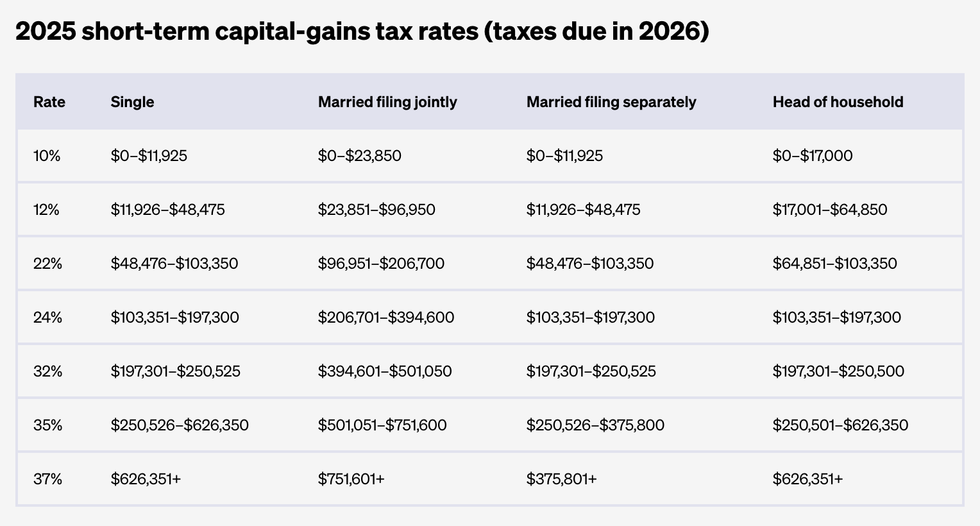The width and height of the screenshot is (980, 526).
Task: Click the "Rate" column header
Action: [49, 102]
